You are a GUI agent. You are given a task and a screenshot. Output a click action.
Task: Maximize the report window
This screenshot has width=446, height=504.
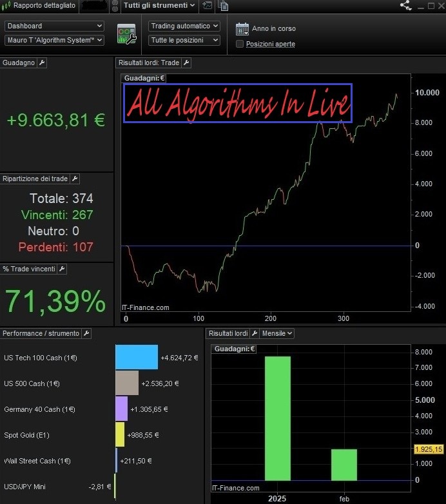point(431,6)
